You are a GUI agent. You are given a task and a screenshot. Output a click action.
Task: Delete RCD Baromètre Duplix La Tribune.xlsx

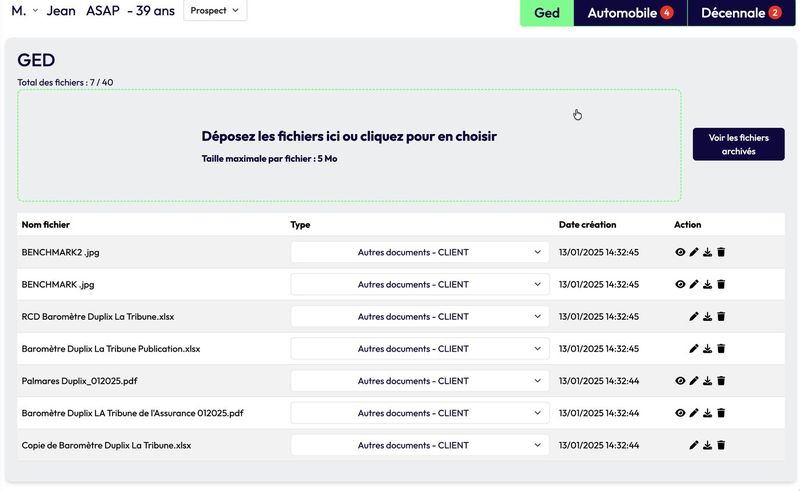(721, 316)
